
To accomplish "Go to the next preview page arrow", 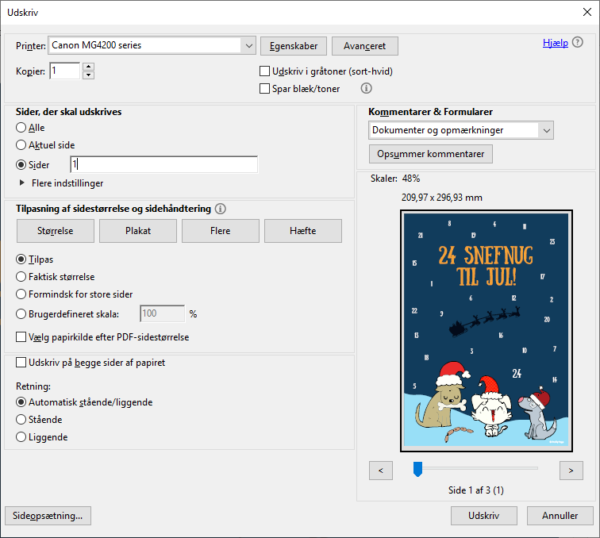I will click(571, 470).
